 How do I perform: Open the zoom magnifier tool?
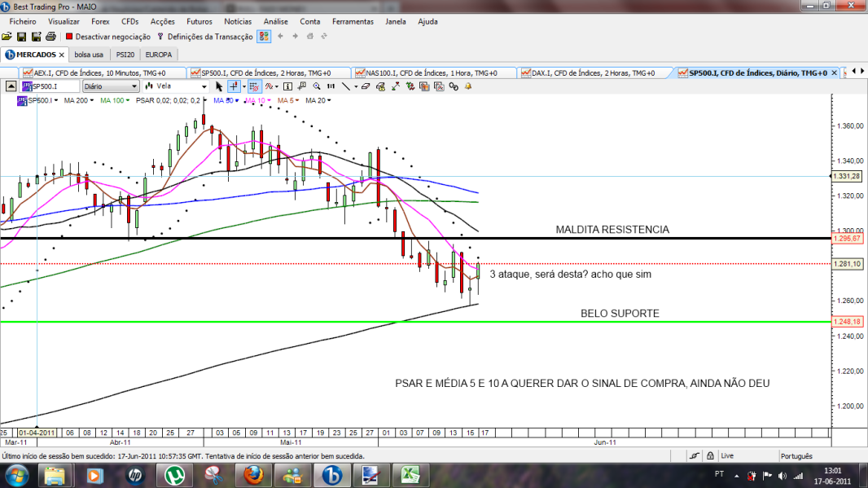point(317,86)
